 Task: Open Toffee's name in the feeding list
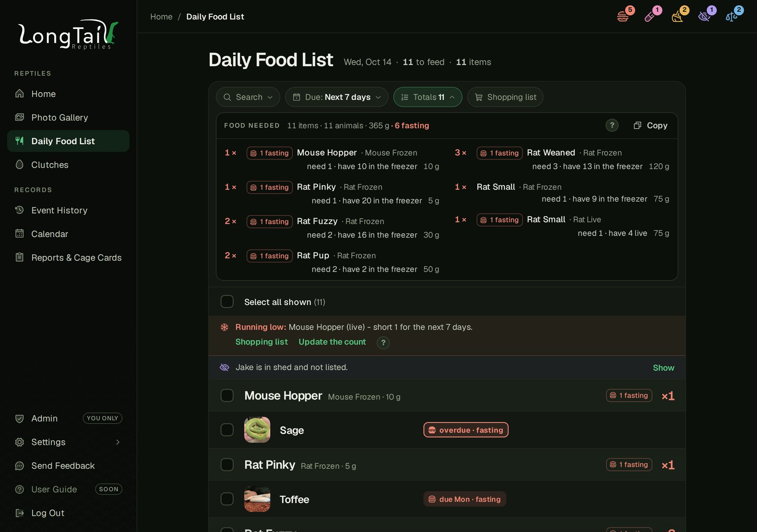pyautogui.click(x=294, y=499)
